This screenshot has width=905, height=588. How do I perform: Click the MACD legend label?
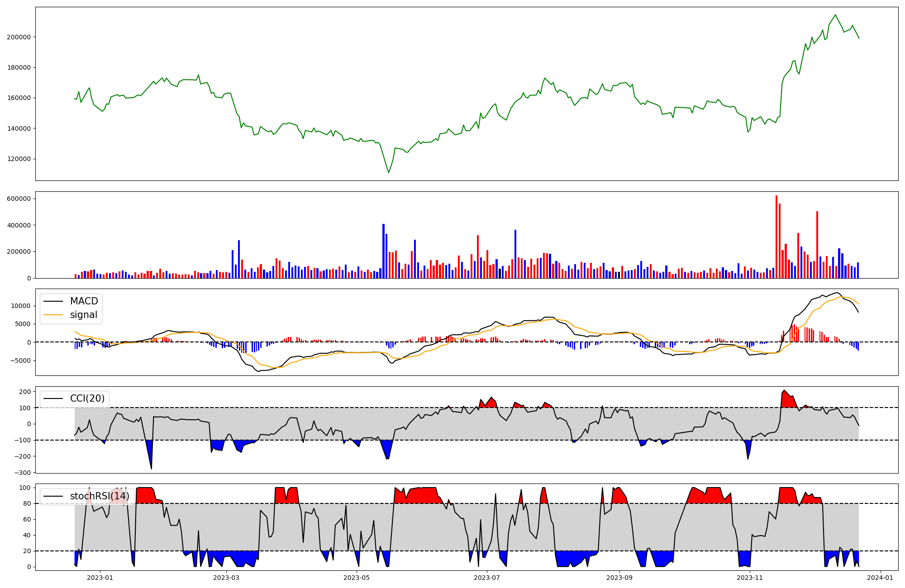click(x=84, y=301)
